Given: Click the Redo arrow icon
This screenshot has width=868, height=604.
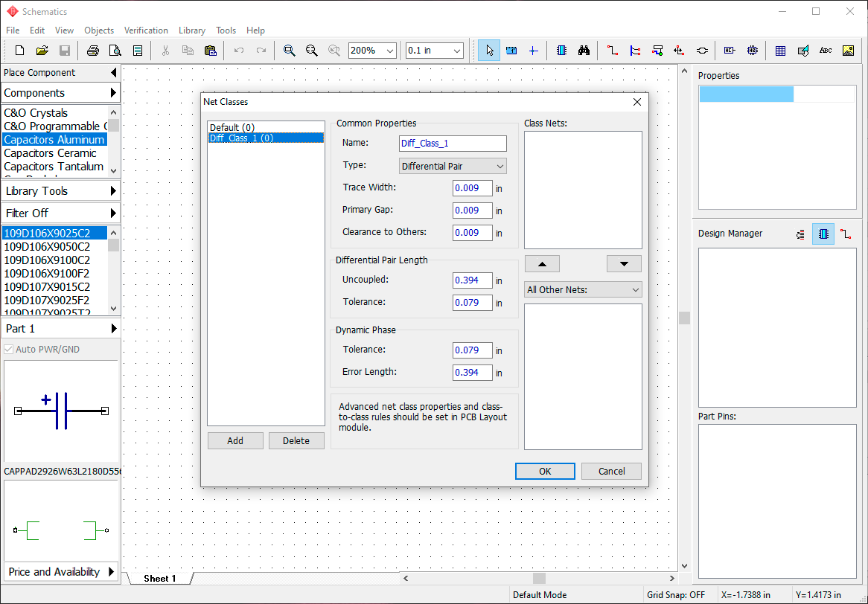Looking at the screenshot, I should 261,51.
